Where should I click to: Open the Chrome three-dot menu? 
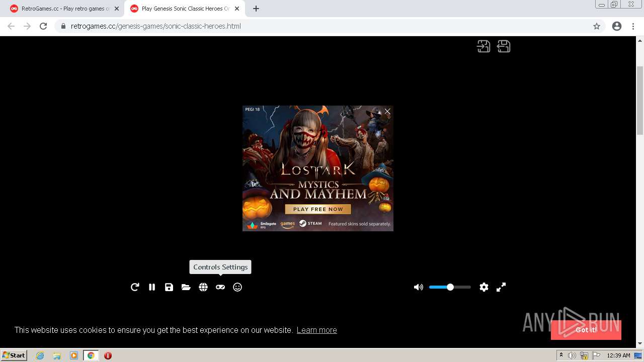click(633, 26)
